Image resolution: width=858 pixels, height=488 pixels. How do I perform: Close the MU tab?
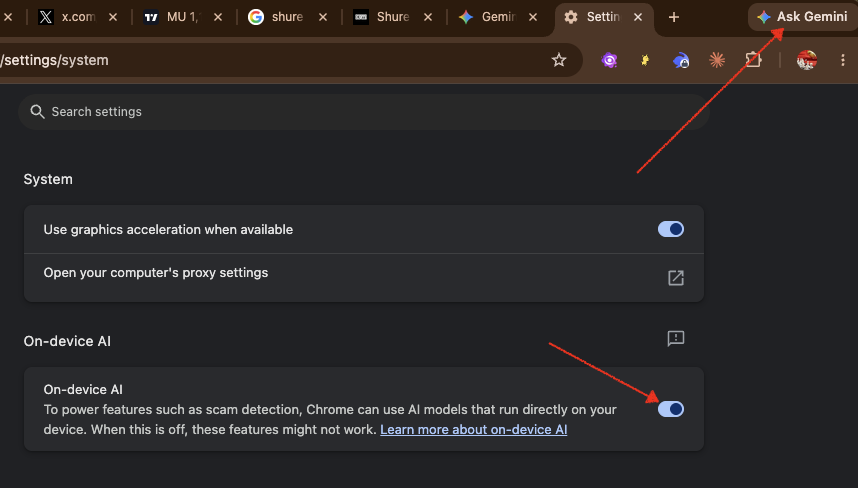(x=218, y=18)
